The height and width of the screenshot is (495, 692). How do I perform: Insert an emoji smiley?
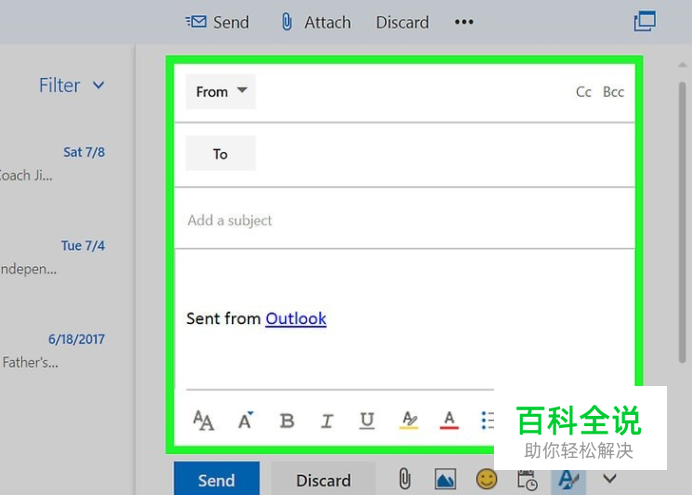[x=486, y=479]
